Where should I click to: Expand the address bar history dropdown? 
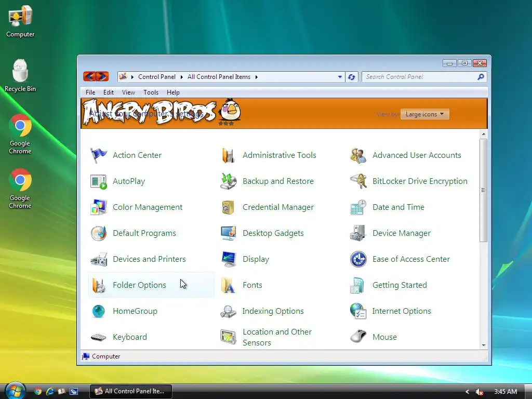(x=340, y=77)
